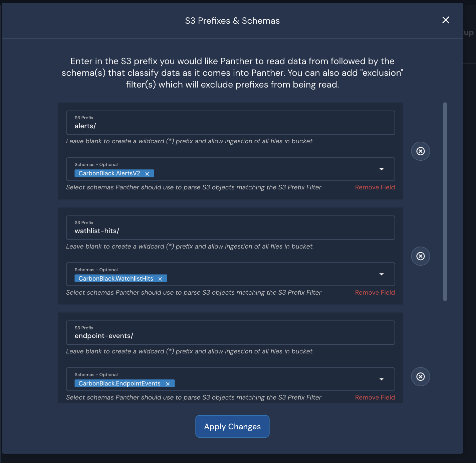Remove the CarbonBlack.AlertsV2 schema tag
The height and width of the screenshot is (463, 476).
pyautogui.click(x=147, y=174)
